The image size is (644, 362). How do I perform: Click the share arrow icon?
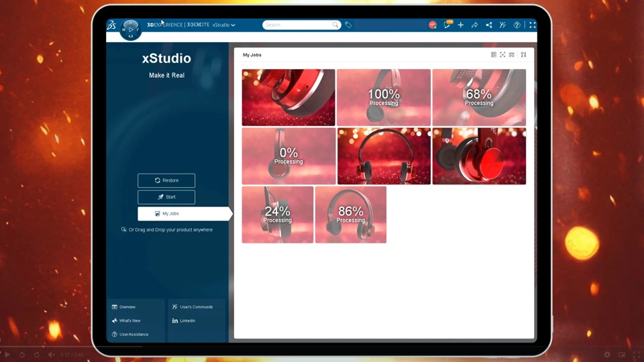[x=475, y=25]
